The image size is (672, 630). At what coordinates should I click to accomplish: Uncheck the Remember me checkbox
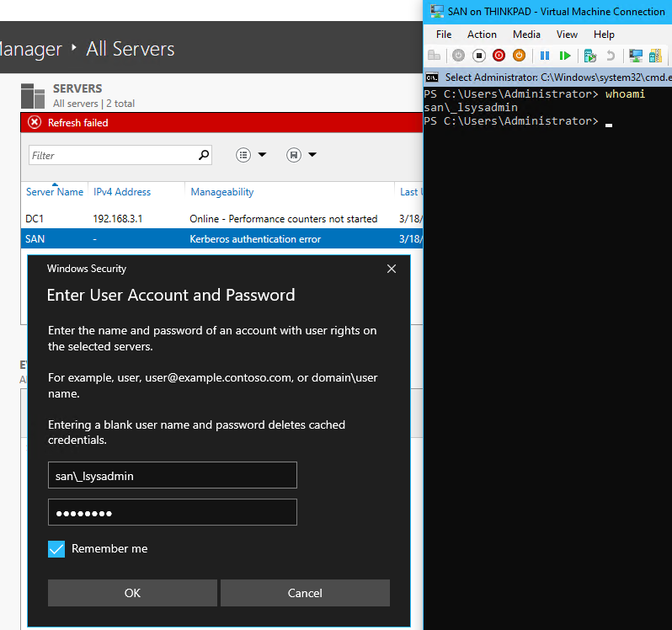click(x=56, y=548)
